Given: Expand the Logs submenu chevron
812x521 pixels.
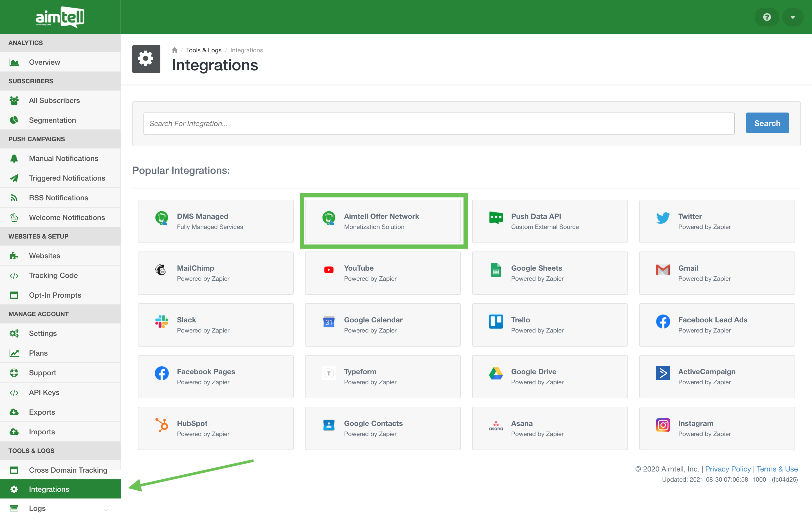Looking at the screenshot, I should click(x=106, y=509).
